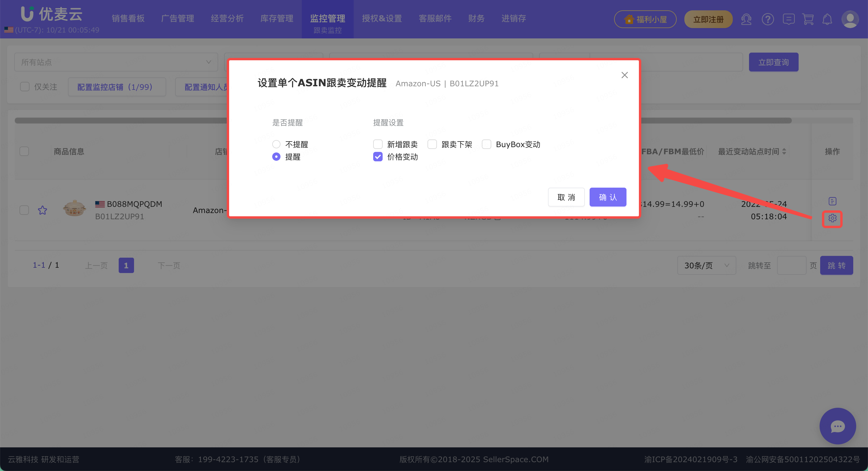Viewport: 868px width, 471px height.
Task: Open the notification bell icon
Action: click(x=827, y=19)
